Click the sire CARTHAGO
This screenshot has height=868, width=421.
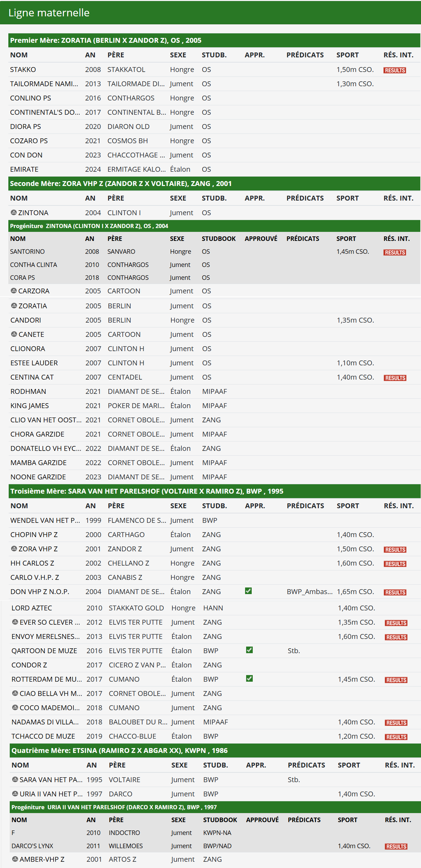pos(126,535)
